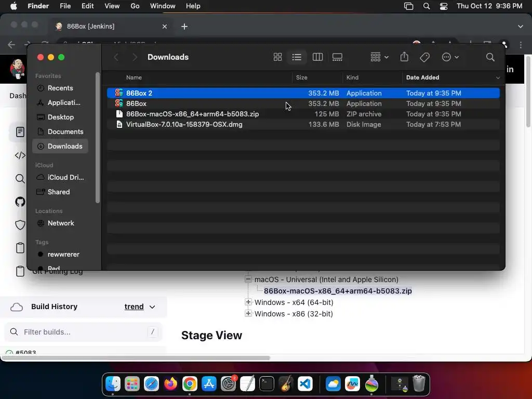Open App Store from the Dock
Screen dimensions: 532x399
(209, 384)
